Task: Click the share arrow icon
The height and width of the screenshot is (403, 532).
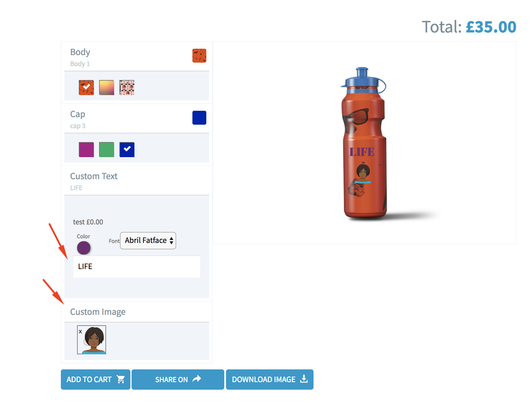Action: [197, 379]
